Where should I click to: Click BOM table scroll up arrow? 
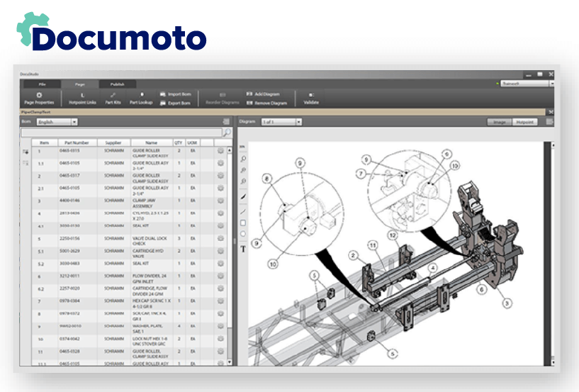click(230, 150)
